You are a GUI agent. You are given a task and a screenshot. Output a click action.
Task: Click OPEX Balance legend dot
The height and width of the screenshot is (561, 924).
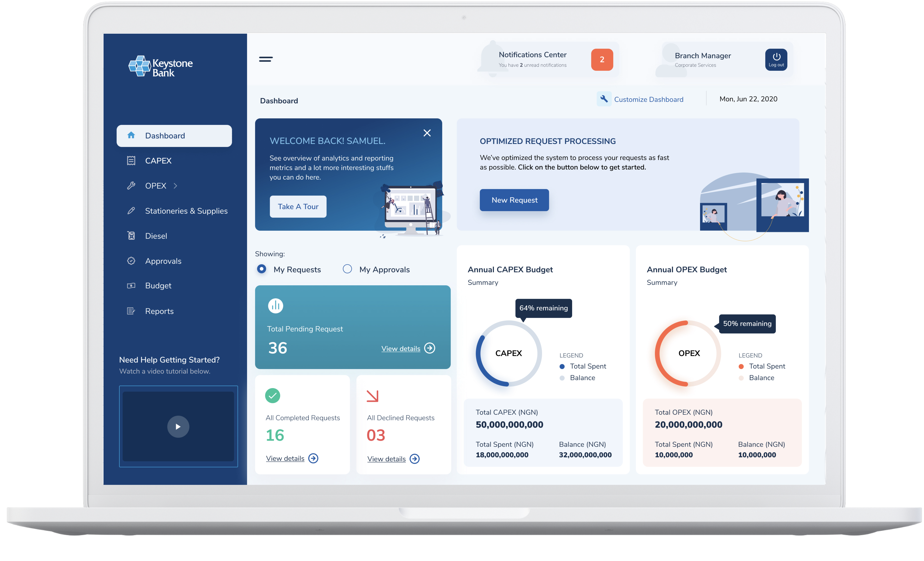(741, 378)
